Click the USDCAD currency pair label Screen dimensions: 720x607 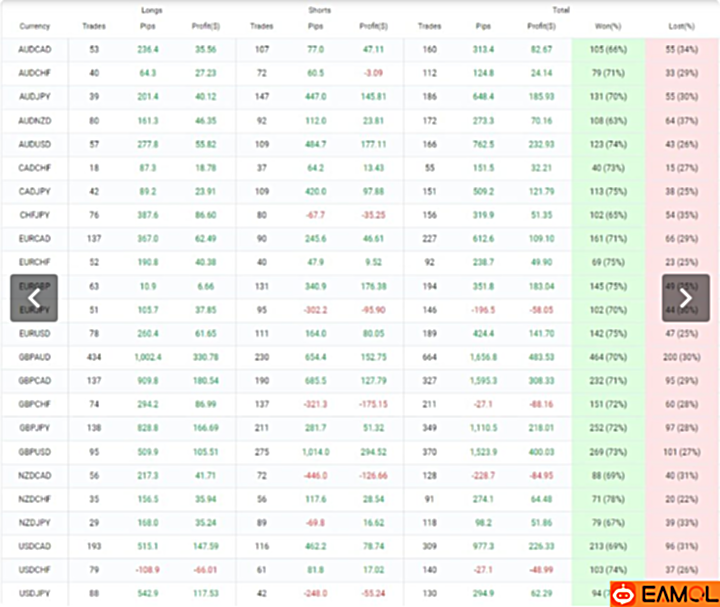click(x=36, y=546)
